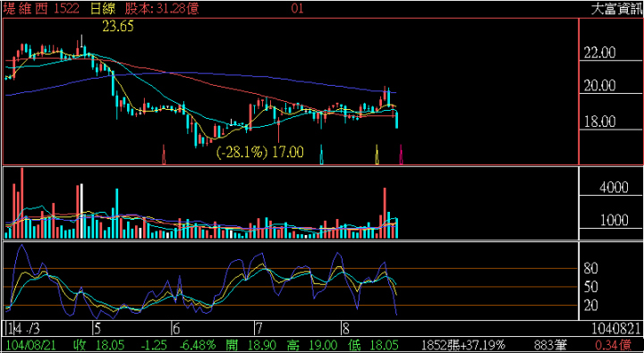The width and height of the screenshot is (644, 353).
Task: Click the 23.65 high price annotation
Action: point(118,26)
